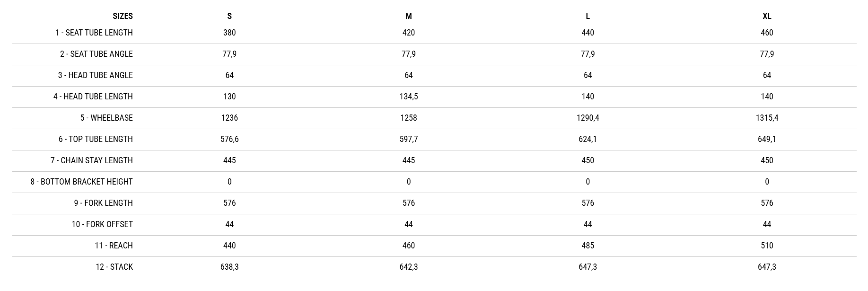
Task: Select the L size column header
Action: [x=587, y=16]
